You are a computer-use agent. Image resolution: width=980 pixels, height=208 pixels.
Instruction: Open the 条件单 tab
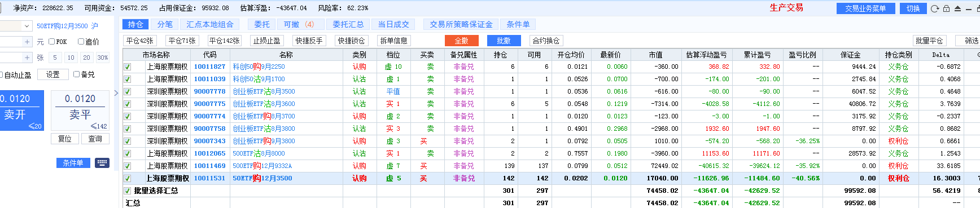pos(518,24)
